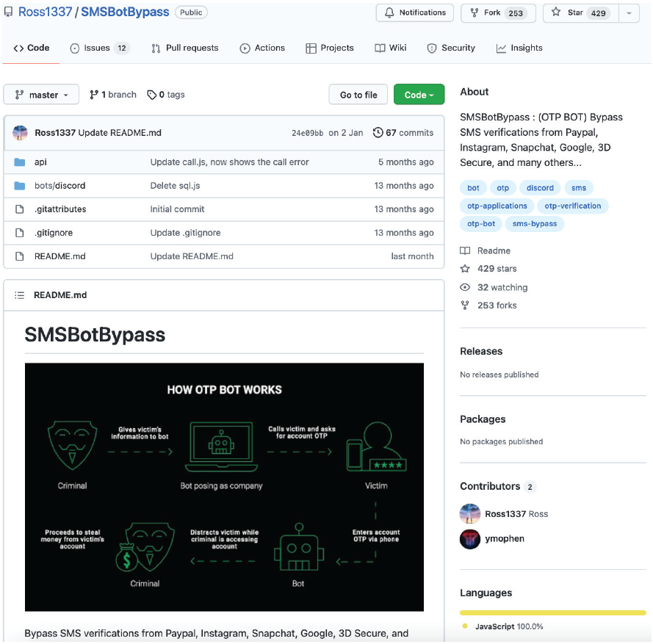653x644 pixels.
Task: Click the Star count 429 in the header
Action: 598,13
